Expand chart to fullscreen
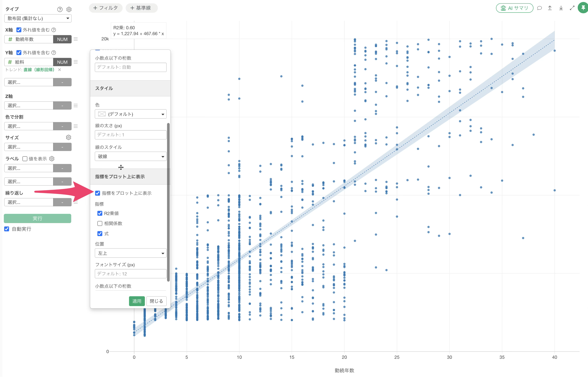Viewport: 588px width, 377px height. 572,8
